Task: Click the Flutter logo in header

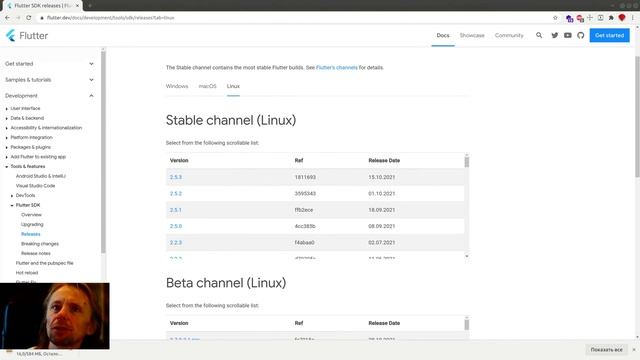Action: 27,36
